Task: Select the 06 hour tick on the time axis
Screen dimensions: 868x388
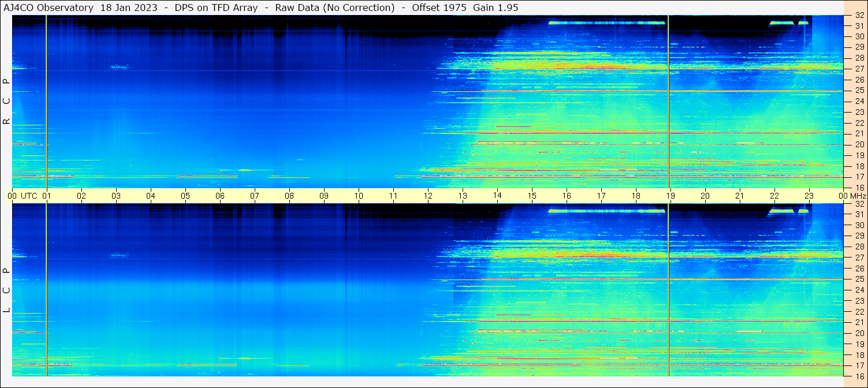Action: (x=220, y=196)
